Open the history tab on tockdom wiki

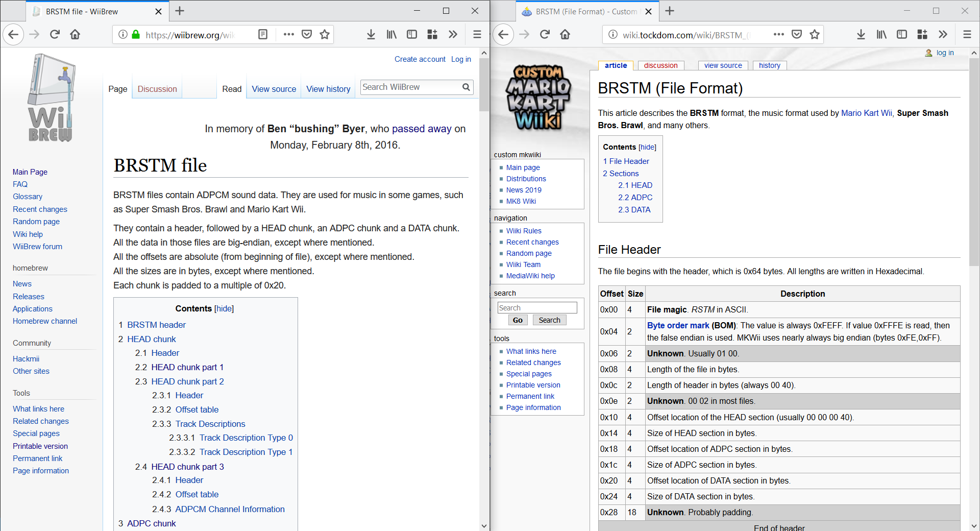[x=769, y=65]
